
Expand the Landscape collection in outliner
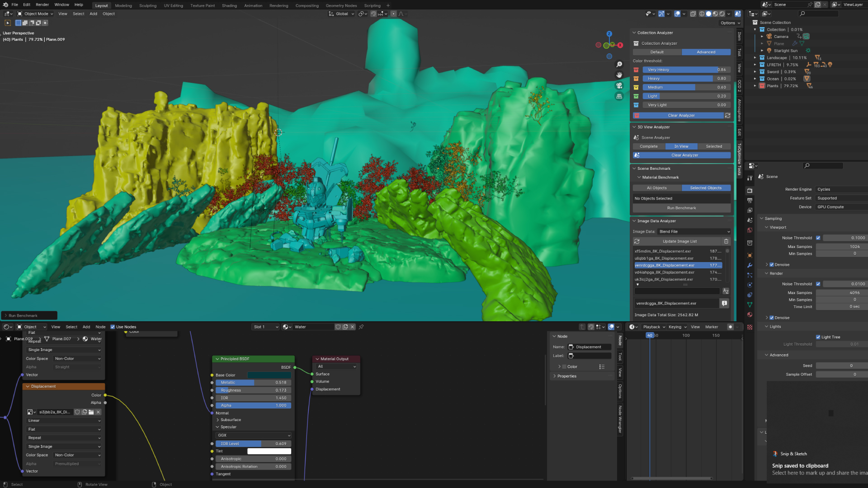point(755,58)
